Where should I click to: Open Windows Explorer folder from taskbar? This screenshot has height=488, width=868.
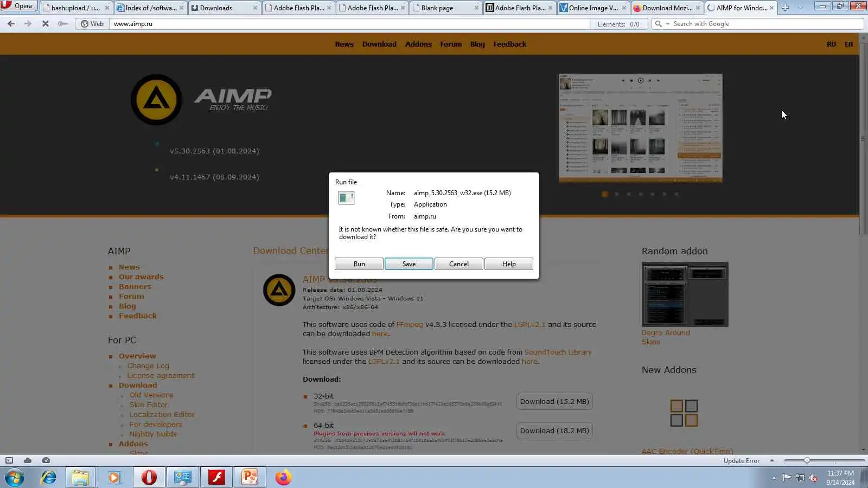pyautogui.click(x=80, y=478)
